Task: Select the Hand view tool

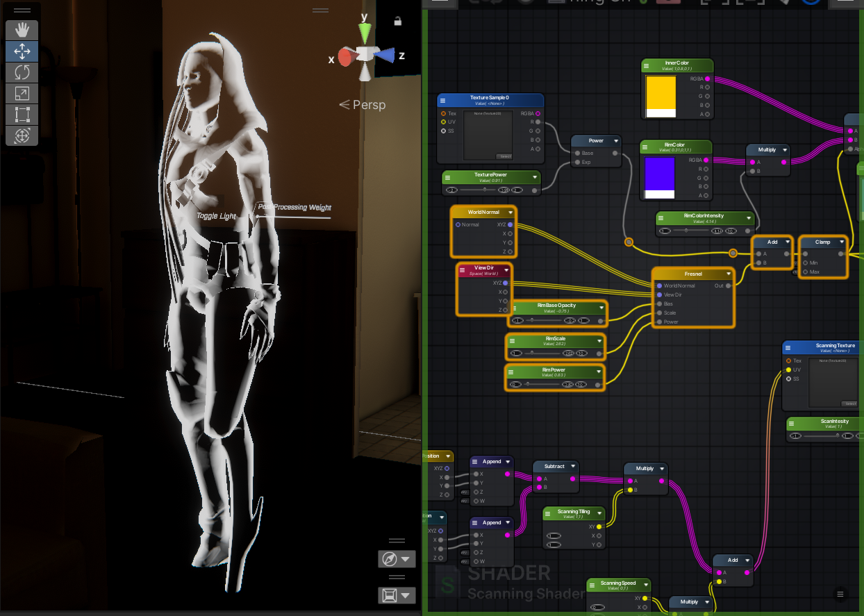Action: pyautogui.click(x=22, y=29)
